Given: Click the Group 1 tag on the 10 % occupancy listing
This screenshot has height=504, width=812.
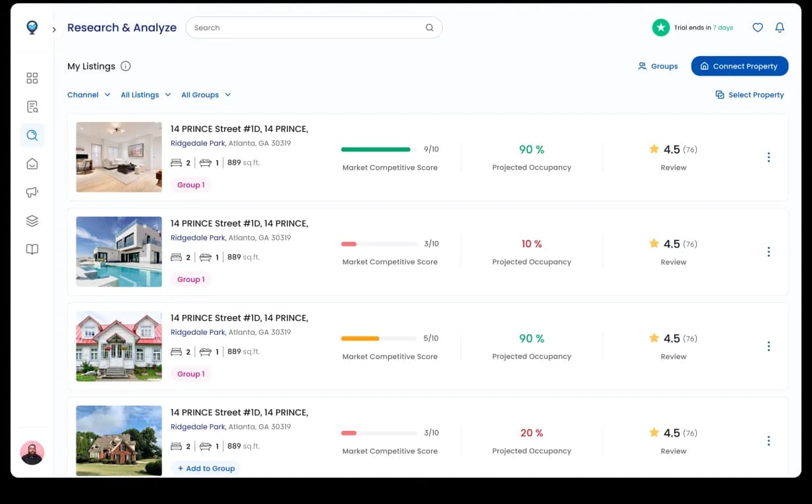Looking at the screenshot, I should pyautogui.click(x=190, y=279).
